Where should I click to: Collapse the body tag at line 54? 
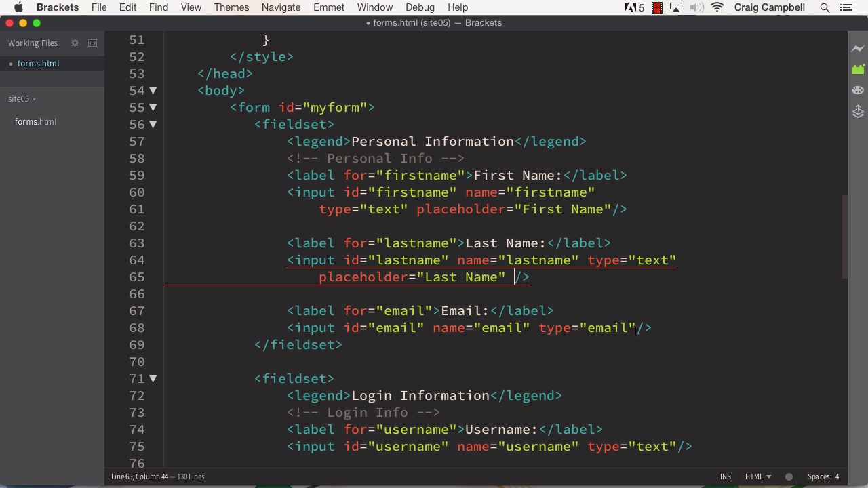click(x=153, y=90)
